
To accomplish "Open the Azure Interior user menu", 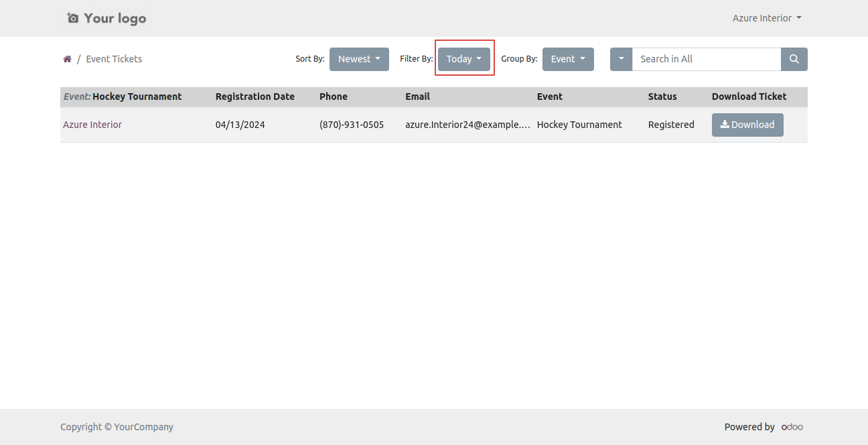I will tap(767, 18).
